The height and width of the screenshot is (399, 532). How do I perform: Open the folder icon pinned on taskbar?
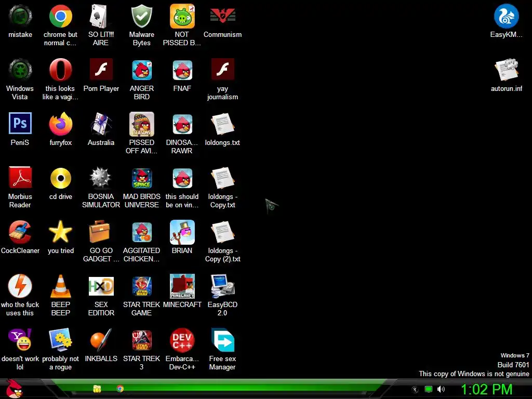[97, 389]
